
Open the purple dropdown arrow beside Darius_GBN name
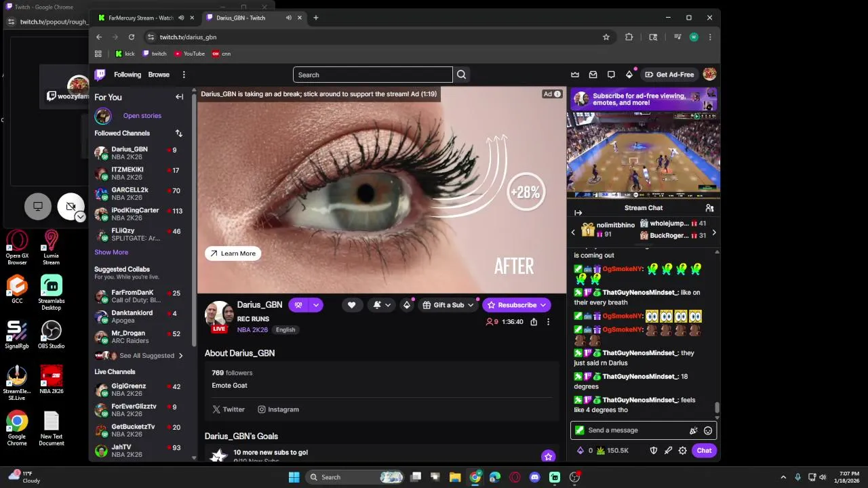(315, 305)
